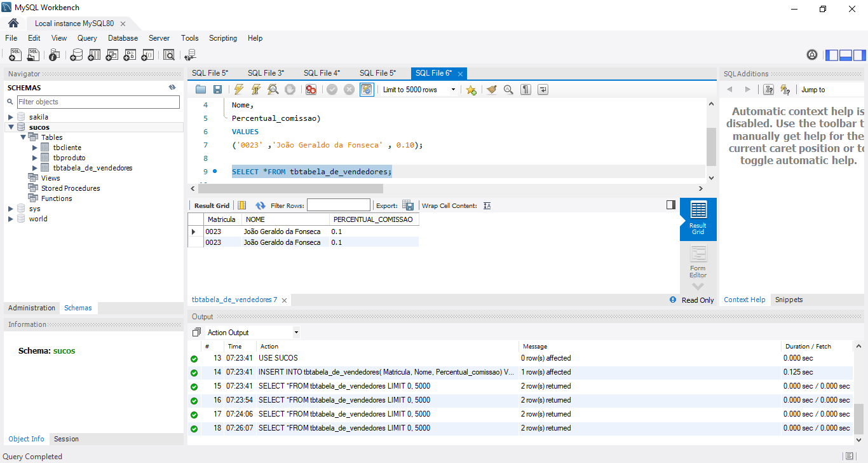This screenshot has height=463, width=868.
Task: Switch to SQL File 4* tab
Action: 322,73
